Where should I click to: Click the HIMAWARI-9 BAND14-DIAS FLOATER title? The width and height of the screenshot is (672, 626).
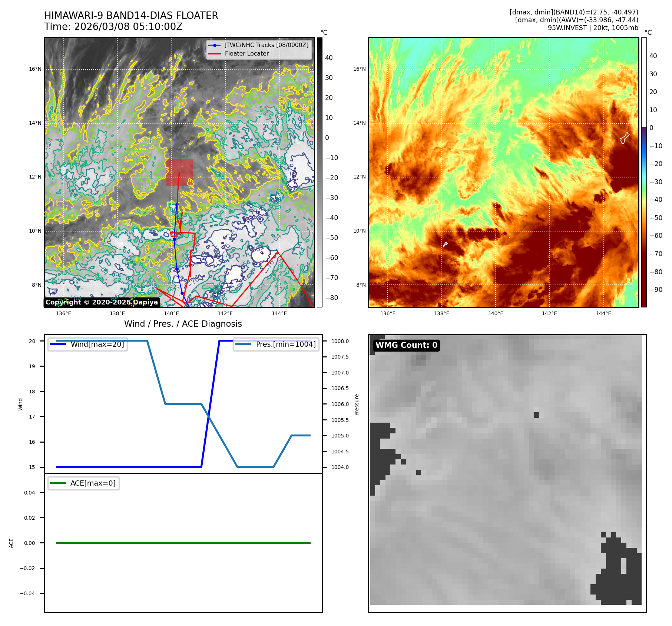point(131,16)
